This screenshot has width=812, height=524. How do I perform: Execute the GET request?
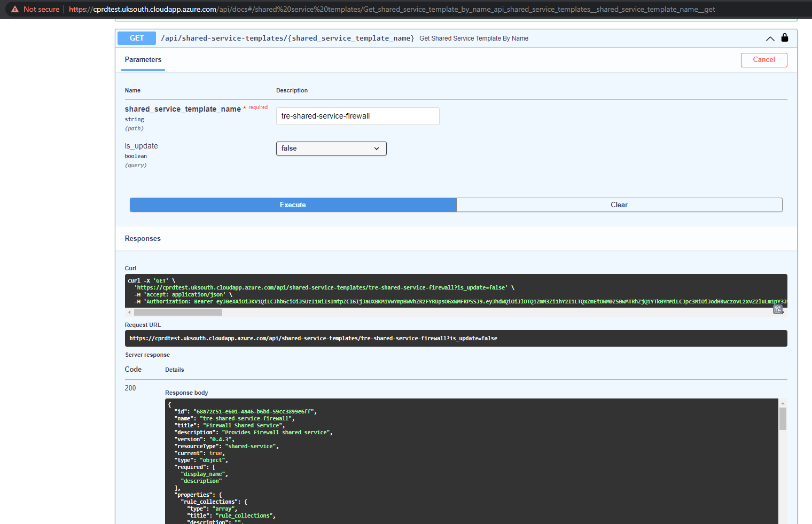293,205
